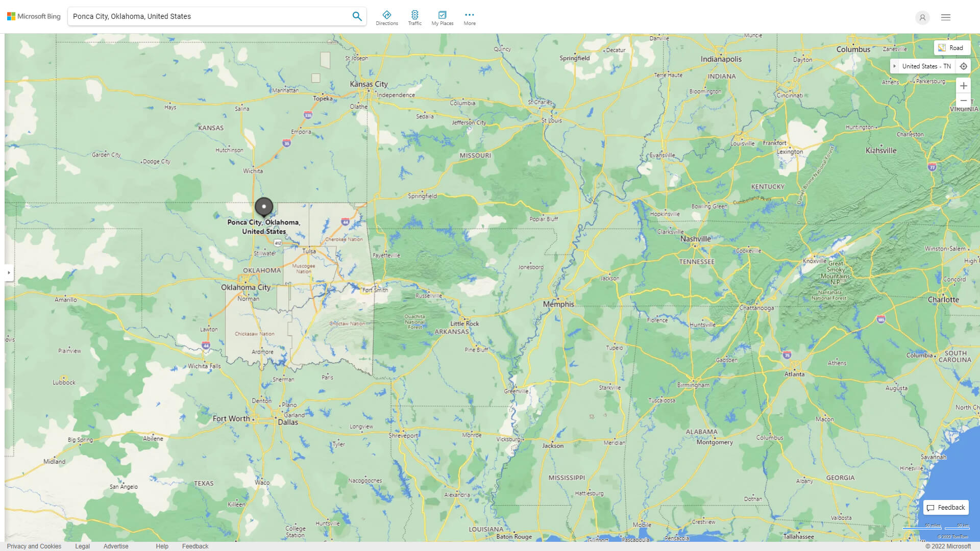Click into the location search field

pos(204,16)
